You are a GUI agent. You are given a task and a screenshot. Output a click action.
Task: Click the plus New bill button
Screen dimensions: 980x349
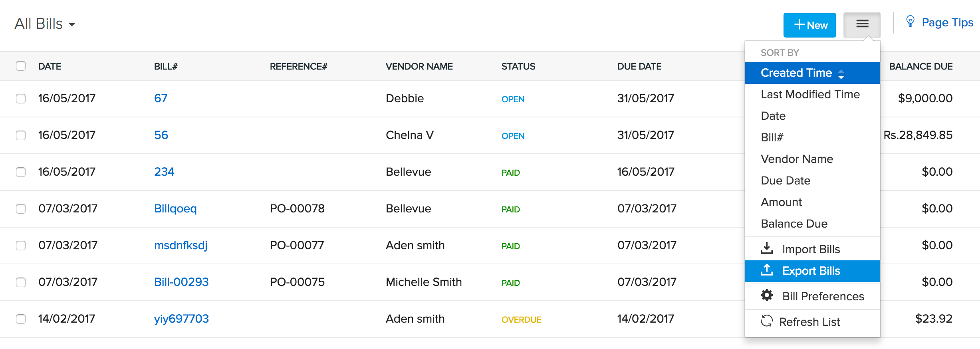pyautogui.click(x=809, y=25)
